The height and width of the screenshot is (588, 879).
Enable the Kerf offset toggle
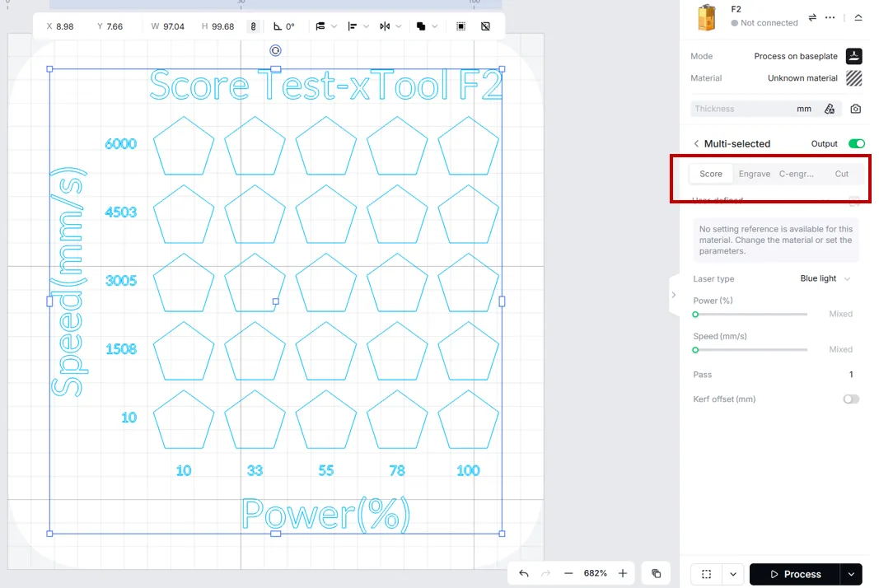click(x=851, y=399)
